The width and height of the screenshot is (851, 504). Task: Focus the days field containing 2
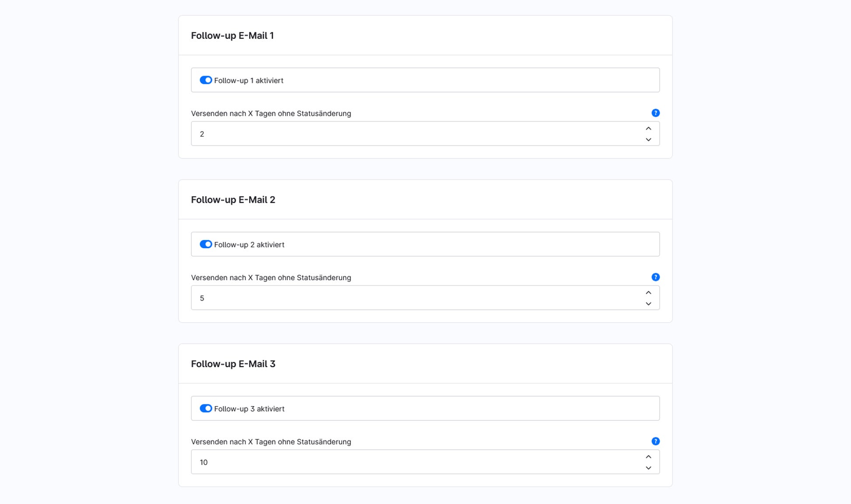coord(425,134)
